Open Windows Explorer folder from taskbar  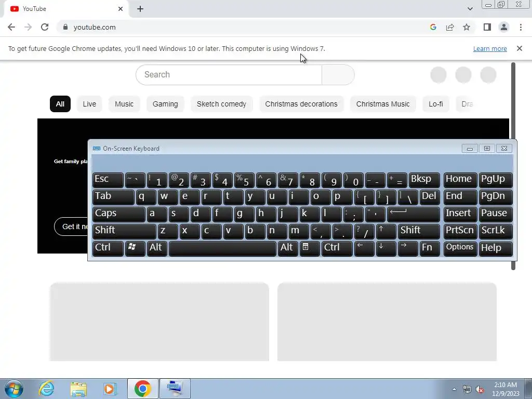pyautogui.click(x=78, y=389)
